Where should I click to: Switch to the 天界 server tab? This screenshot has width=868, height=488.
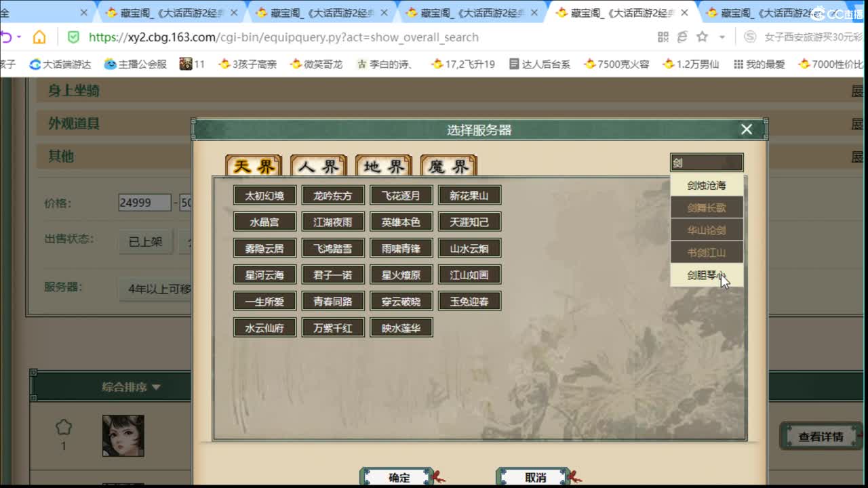(x=254, y=166)
